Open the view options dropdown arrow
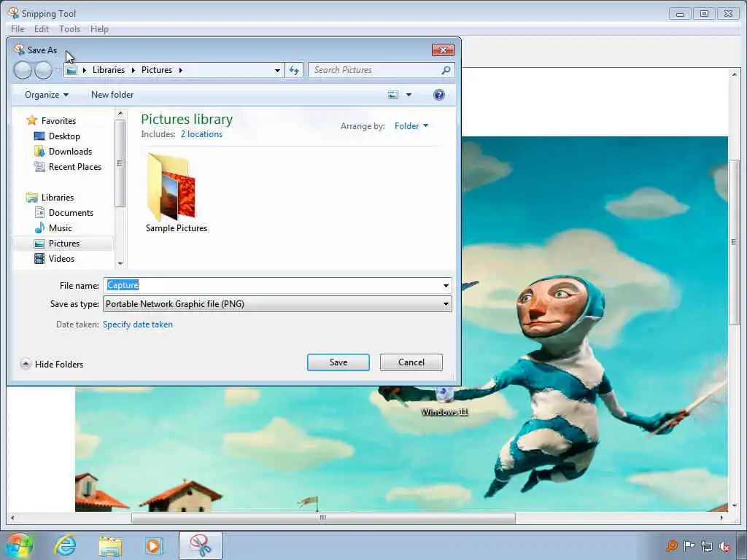 (409, 95)
